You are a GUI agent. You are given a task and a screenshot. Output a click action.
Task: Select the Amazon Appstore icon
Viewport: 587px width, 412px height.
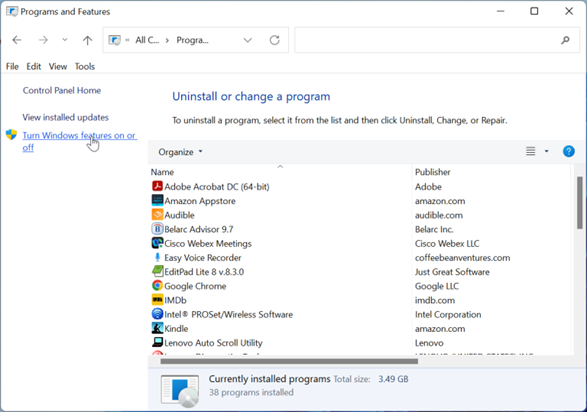157,200
